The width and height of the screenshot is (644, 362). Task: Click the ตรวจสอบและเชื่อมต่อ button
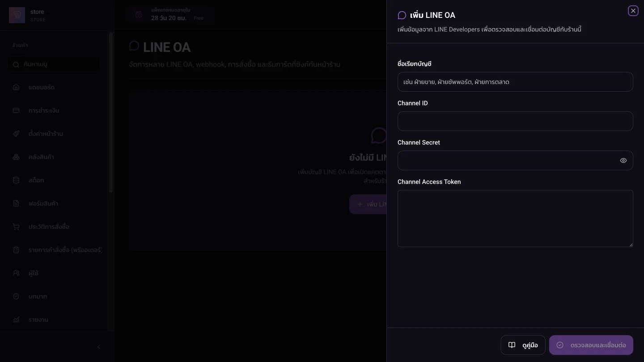[x=591, y=345]
